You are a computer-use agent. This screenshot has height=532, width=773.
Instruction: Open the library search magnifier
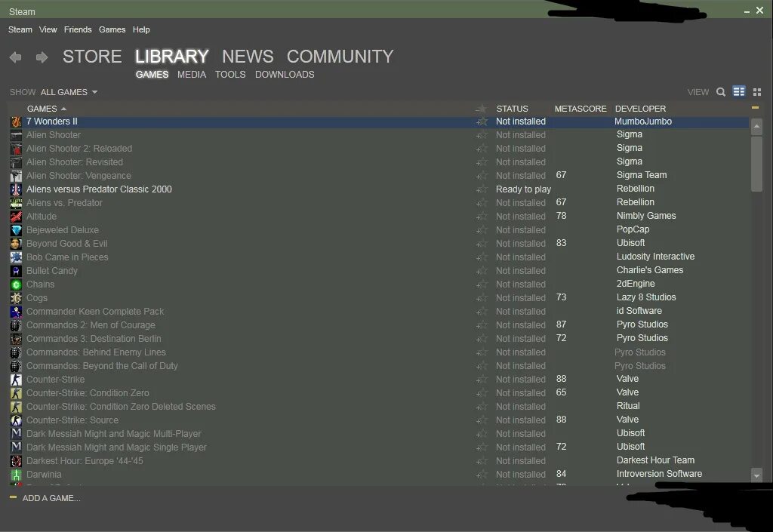[x=721, y=91]
